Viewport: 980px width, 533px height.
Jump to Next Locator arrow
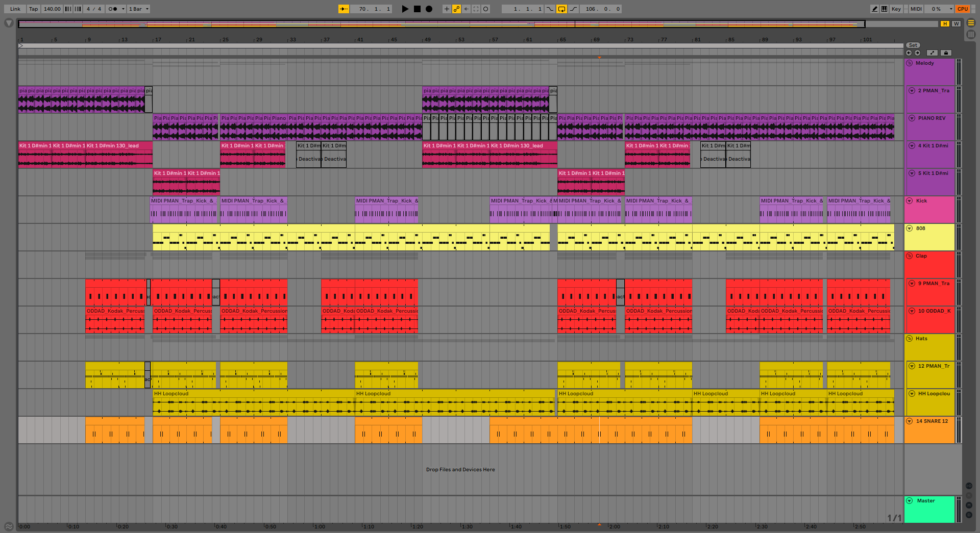(x=917, y=53)
